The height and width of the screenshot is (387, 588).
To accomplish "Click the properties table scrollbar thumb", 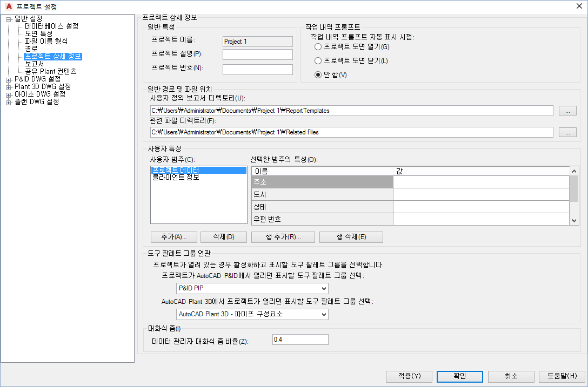I will (x=574, y=188).
